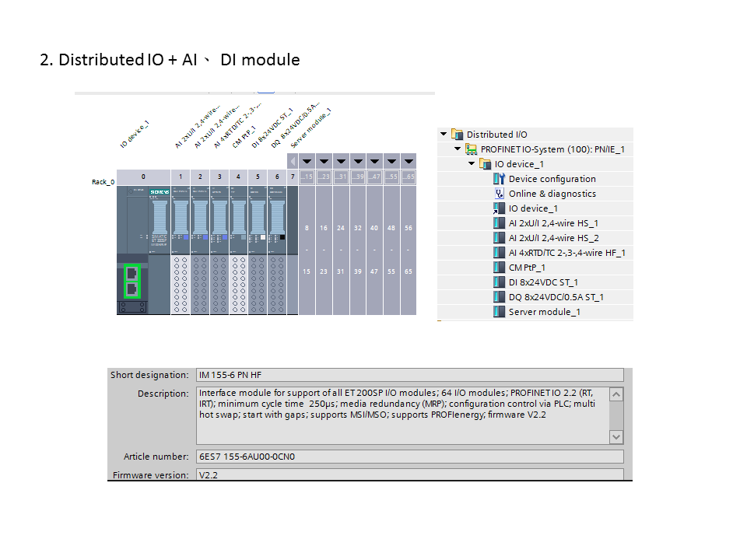Select the server module in slot 7
The width and height of the screenshot is (747, 560).
(x=293, y=250)
